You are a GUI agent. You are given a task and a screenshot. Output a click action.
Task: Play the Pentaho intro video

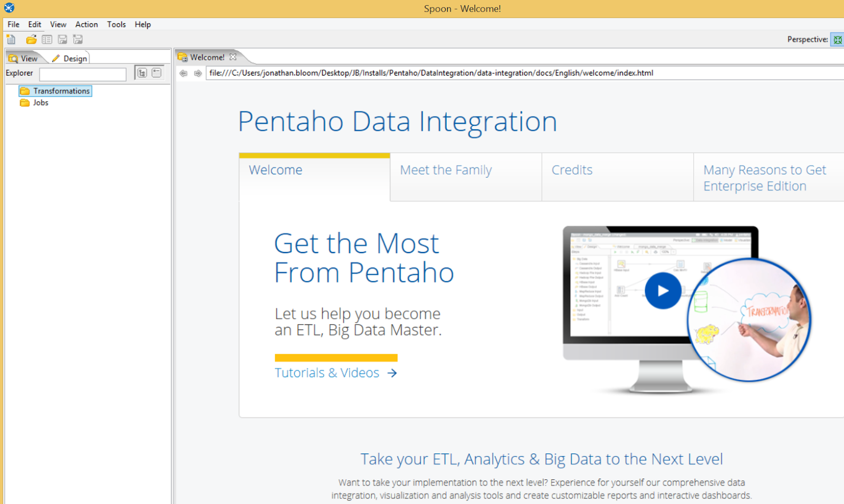pyautogui.click(x=663, y=290)
